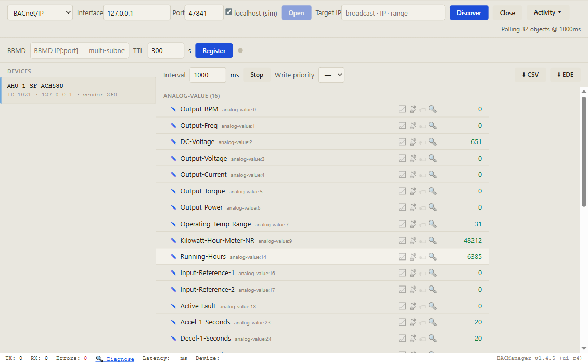Inspect Running-Hours with its magnifier icon
The image size is (588, 364).
point(432,256)
